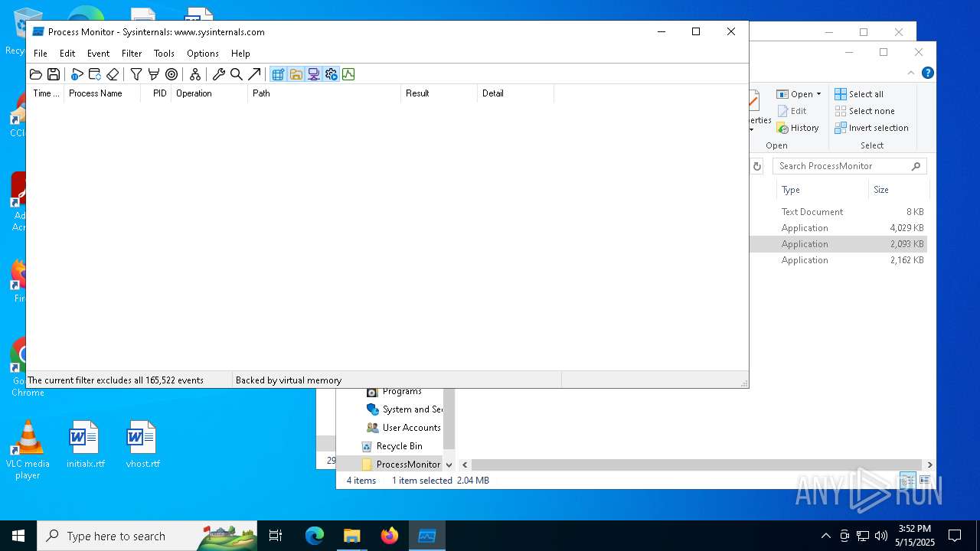This screenshot has width=980, height=551.
Task: Open Firefox from the taskbar
Action: pos(390,536)
